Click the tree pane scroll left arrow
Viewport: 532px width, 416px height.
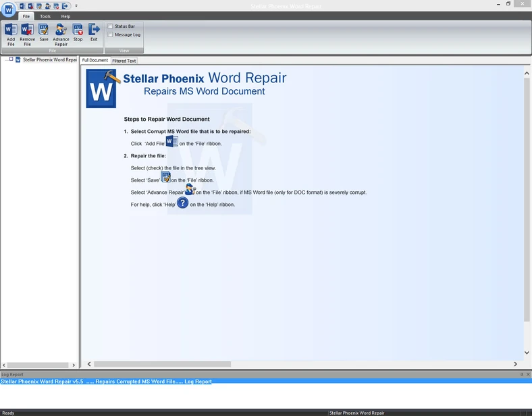pyautogui.click(x=4, y=365)
